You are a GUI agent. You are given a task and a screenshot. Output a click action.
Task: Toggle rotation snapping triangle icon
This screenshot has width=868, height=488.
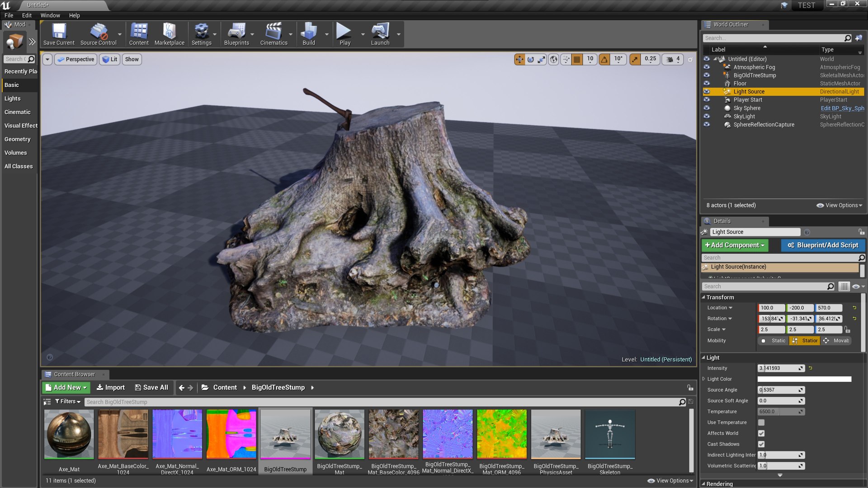[x=604, y=59]
